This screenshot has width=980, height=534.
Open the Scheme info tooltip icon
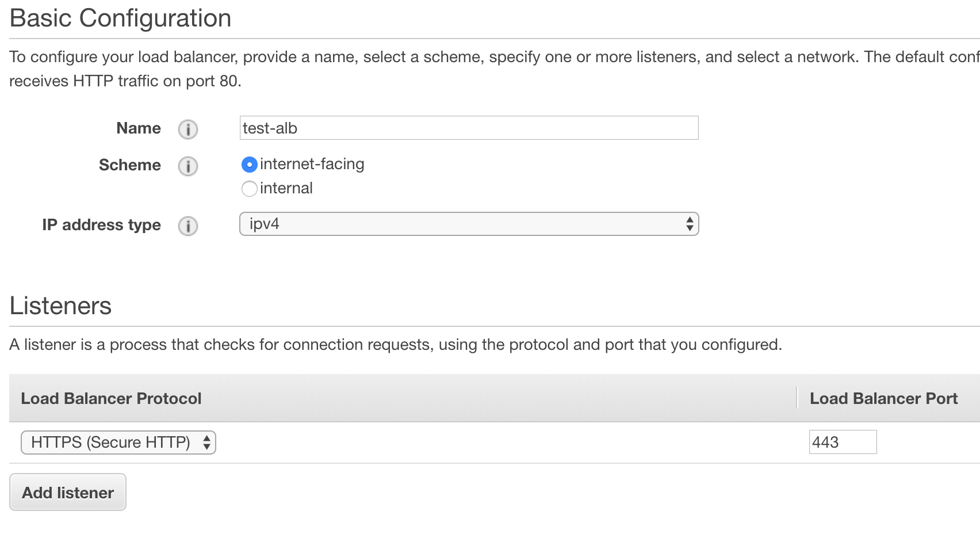coord(187,166)
